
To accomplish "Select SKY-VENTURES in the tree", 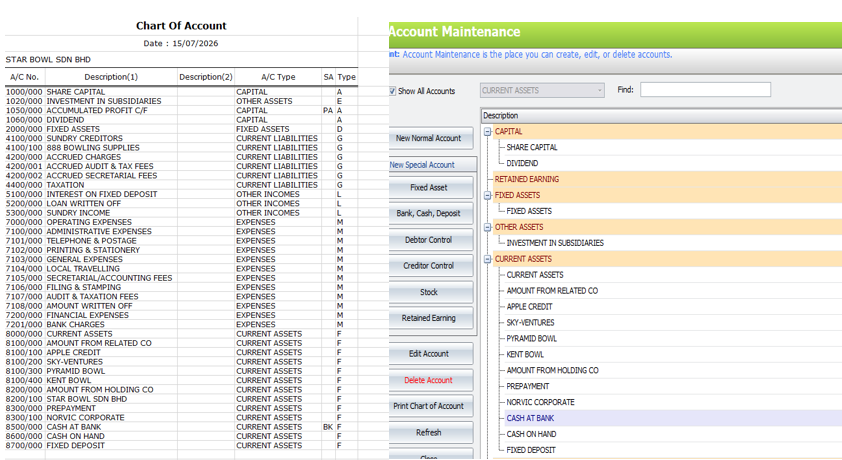I will tap(530, 323).
